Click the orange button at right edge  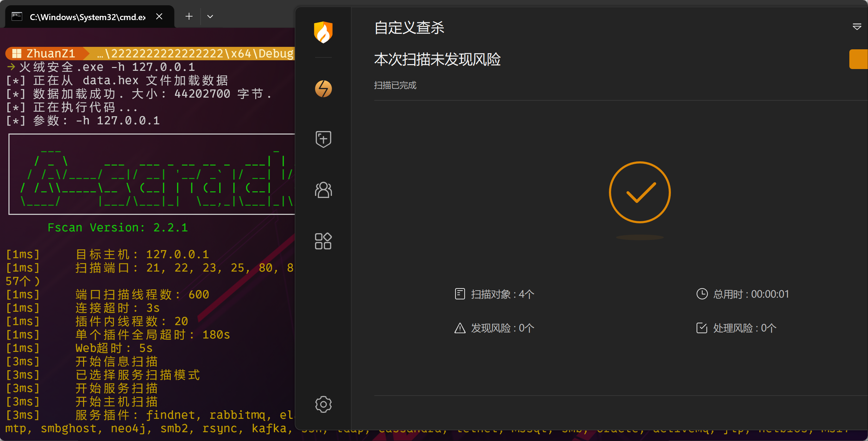859,59
